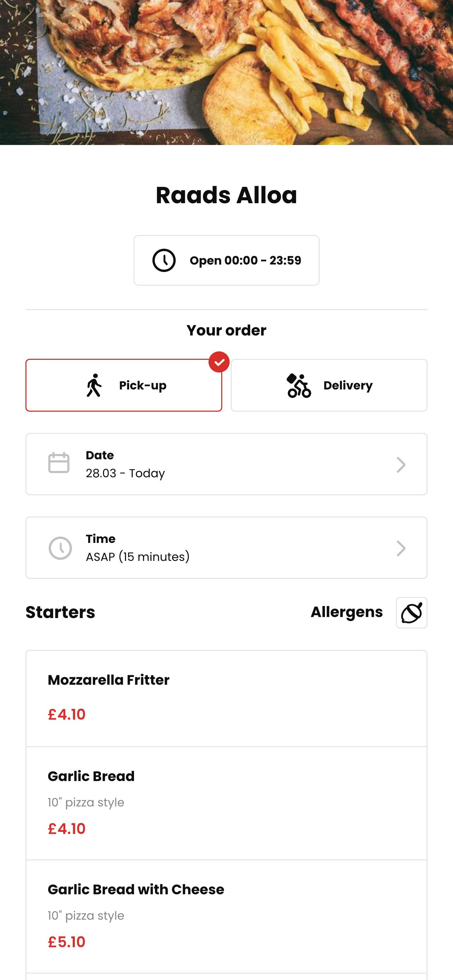This screenshot has height=980, width=453.
Task: Add Garlic Bread with Cheese item
Action: point(226,917)
